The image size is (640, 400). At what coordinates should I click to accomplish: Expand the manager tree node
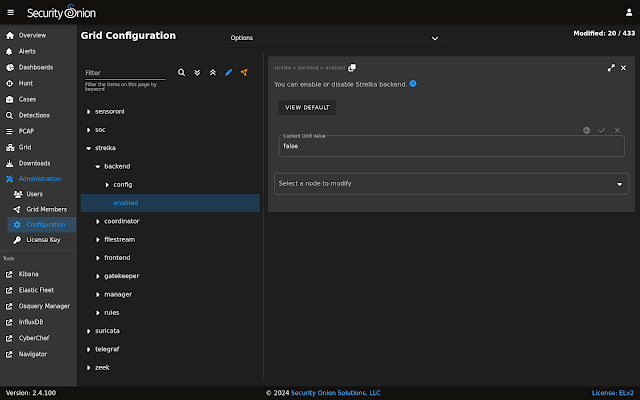[x=98, y=294]
